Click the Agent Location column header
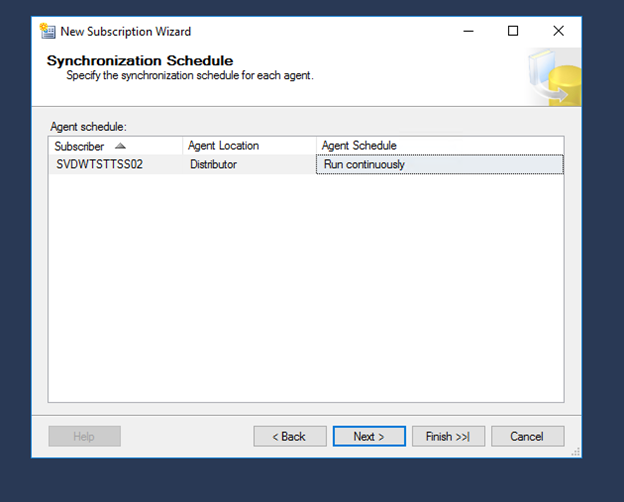 tap(249, 146)
